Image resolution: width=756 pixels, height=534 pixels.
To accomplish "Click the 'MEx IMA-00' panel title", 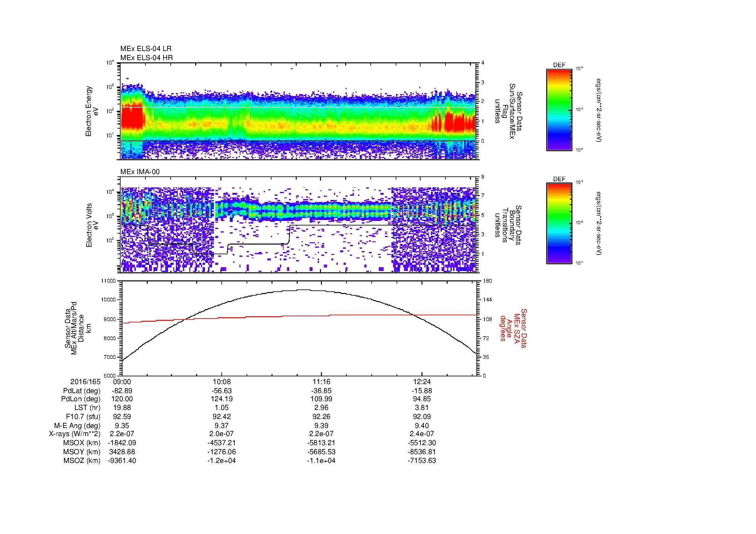I will 140,172.
